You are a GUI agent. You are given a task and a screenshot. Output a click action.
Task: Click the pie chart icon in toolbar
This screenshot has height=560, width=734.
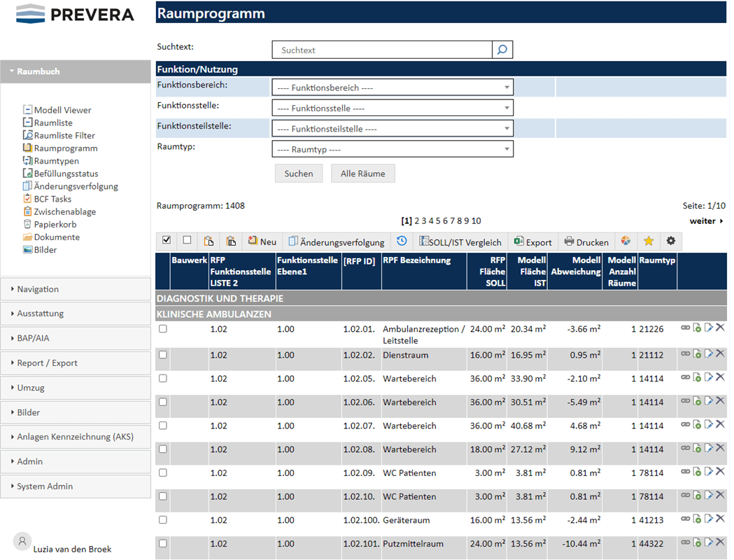click(x=626, y=241)
